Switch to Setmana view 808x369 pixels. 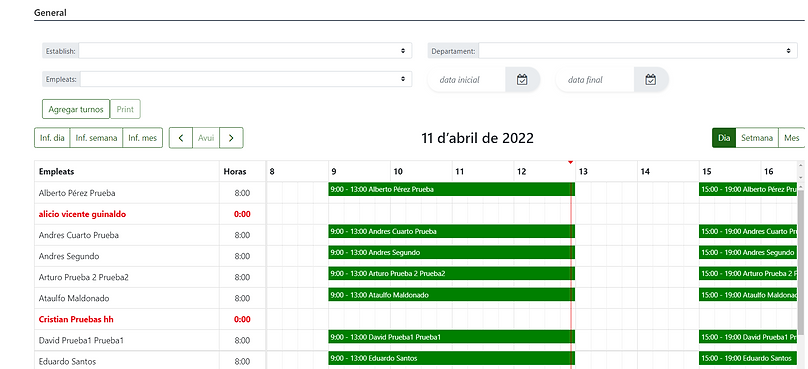tap(757, 138)
